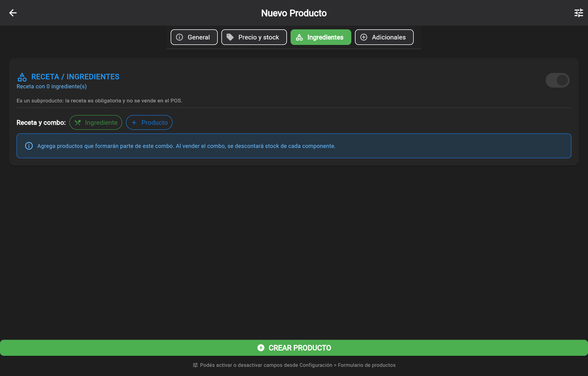Add a Producto to the combo
The width and height of the screenshot is (588, 376).
click(x=149, y=122)
